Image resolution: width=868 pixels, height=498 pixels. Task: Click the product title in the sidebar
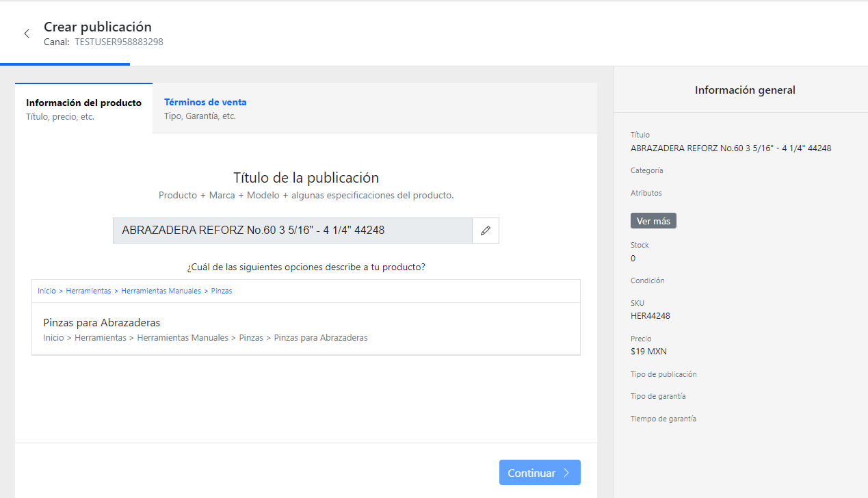(731, 148)
